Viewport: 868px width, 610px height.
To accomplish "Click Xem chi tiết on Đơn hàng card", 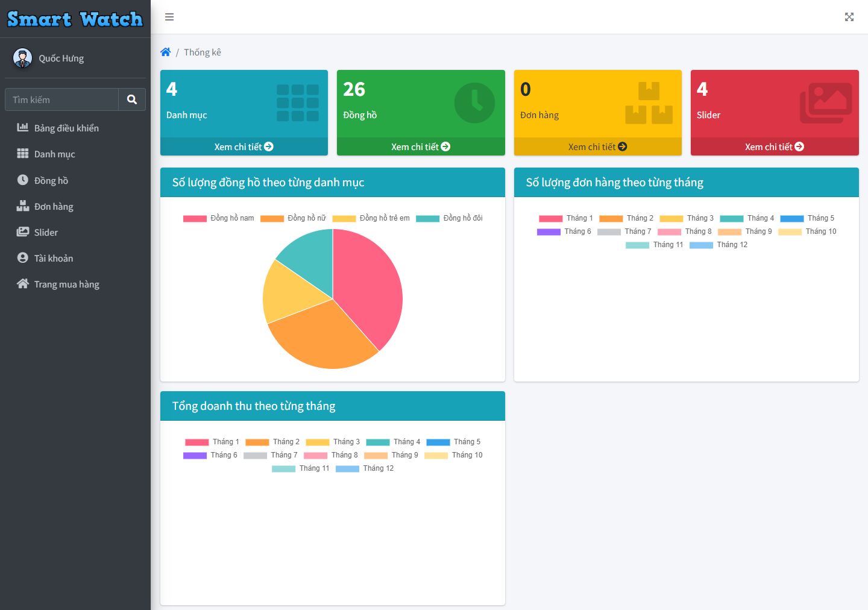I will [x=597, y=146].
